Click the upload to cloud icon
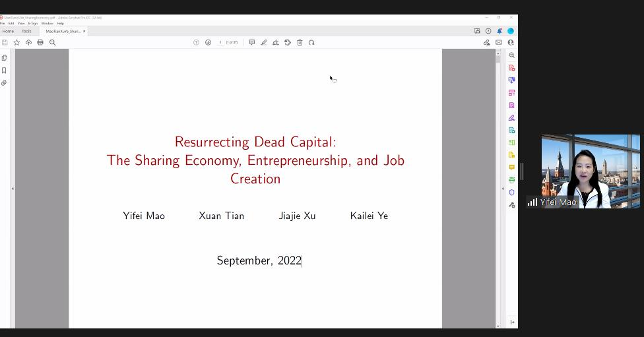 [28, 42]
